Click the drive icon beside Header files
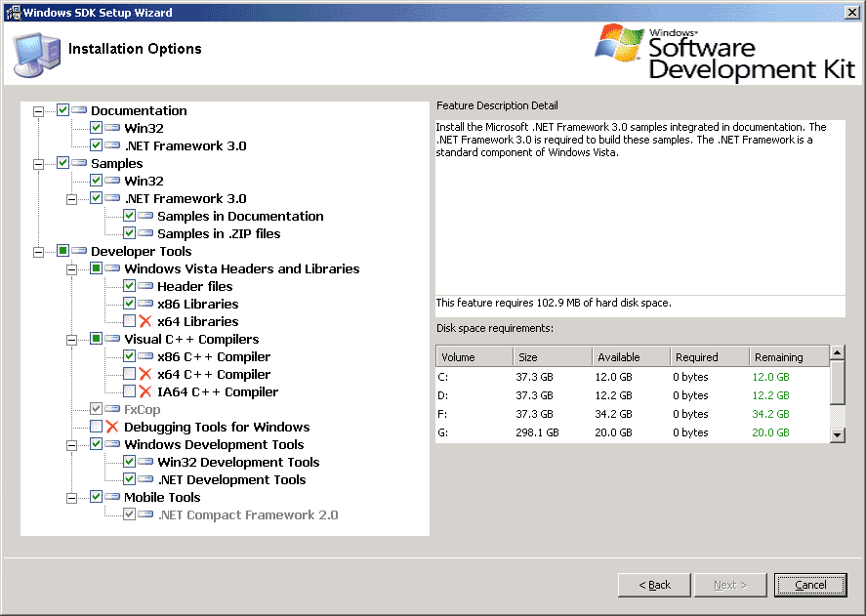Image resolution: width=866 pixels, height=616 pixels. (x=145, y=286)
